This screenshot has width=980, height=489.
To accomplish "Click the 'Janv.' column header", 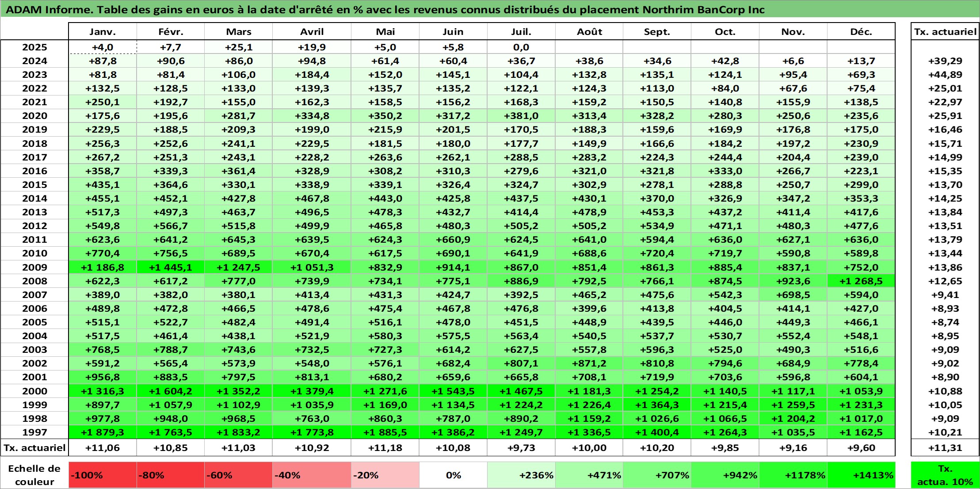I will [103, 32].
